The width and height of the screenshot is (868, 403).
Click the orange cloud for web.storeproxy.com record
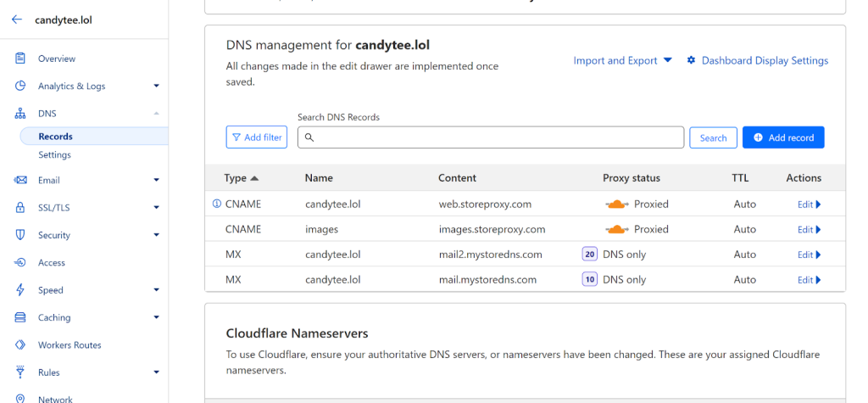tap(616, 204)
